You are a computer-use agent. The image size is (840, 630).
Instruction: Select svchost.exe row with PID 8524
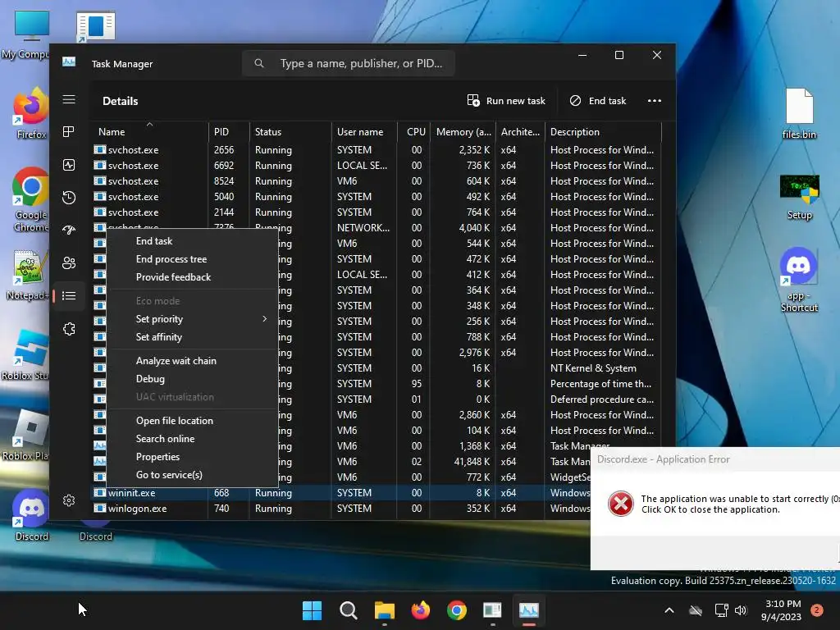[377, 181]
